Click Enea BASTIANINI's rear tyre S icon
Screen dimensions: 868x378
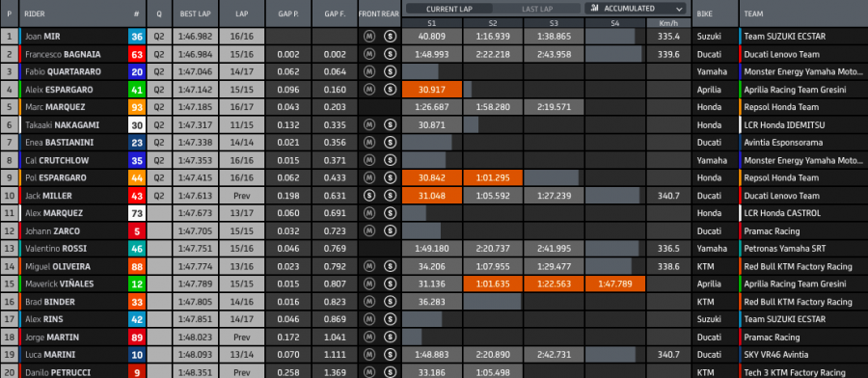(390, 143)
